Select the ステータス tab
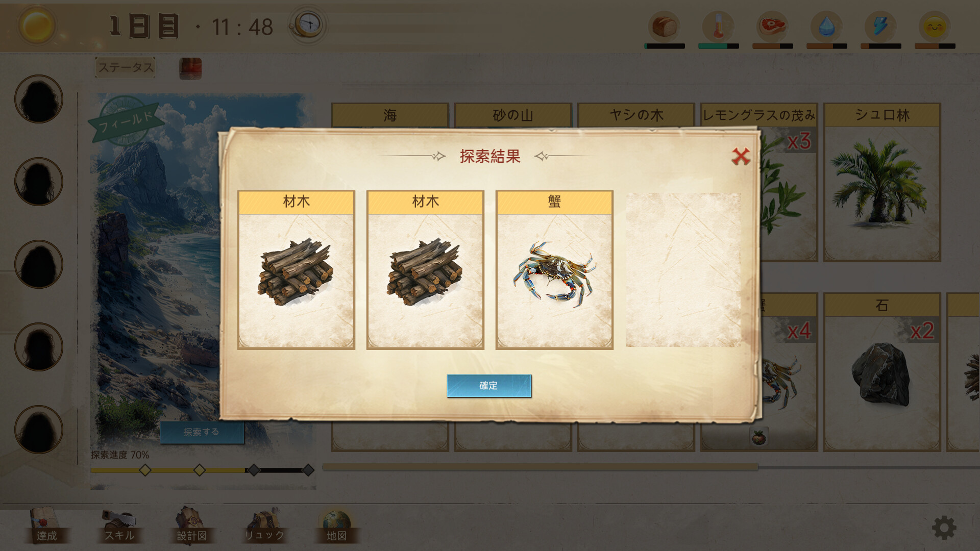The width and height of the screenshot is (980, 551). [x=126, y=67]
